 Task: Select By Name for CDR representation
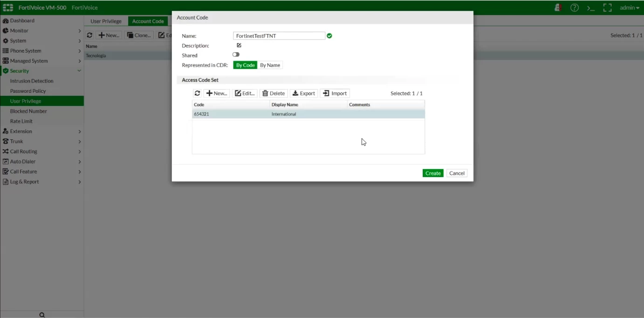[270, 65]
